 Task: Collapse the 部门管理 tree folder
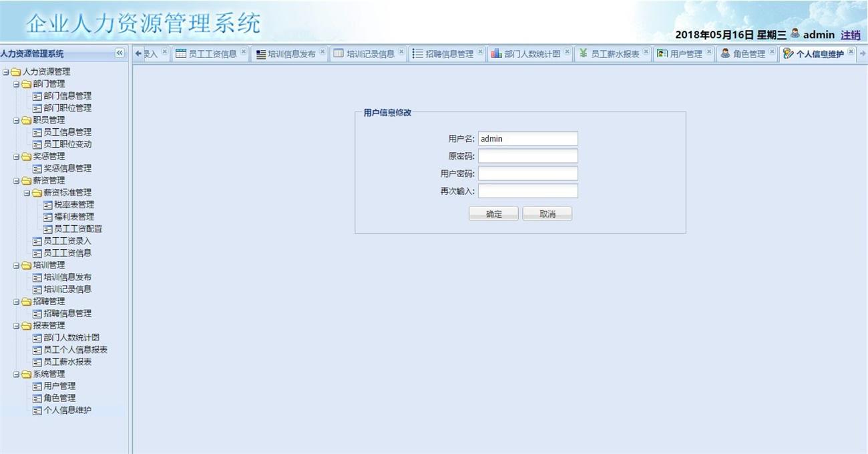point(17,84)
